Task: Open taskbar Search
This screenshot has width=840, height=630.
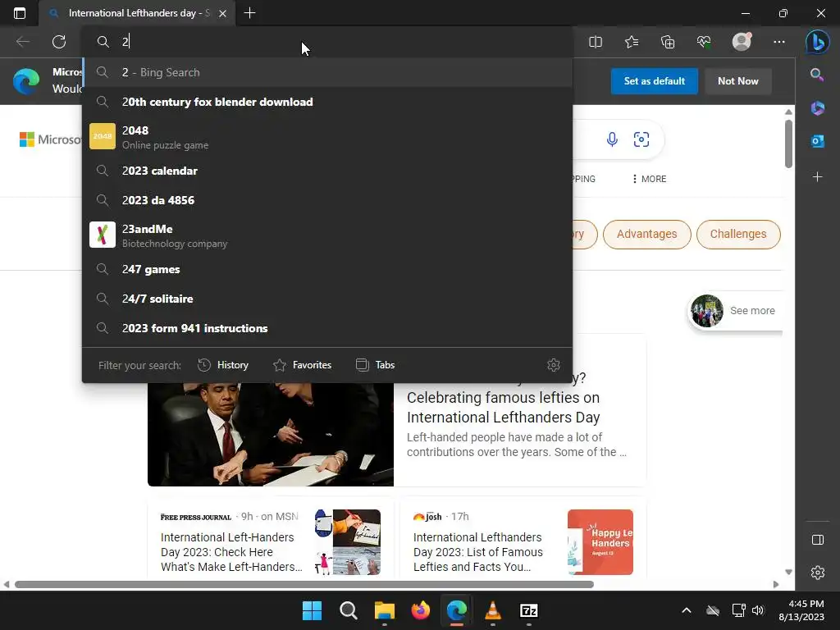Action: point(348,610)
